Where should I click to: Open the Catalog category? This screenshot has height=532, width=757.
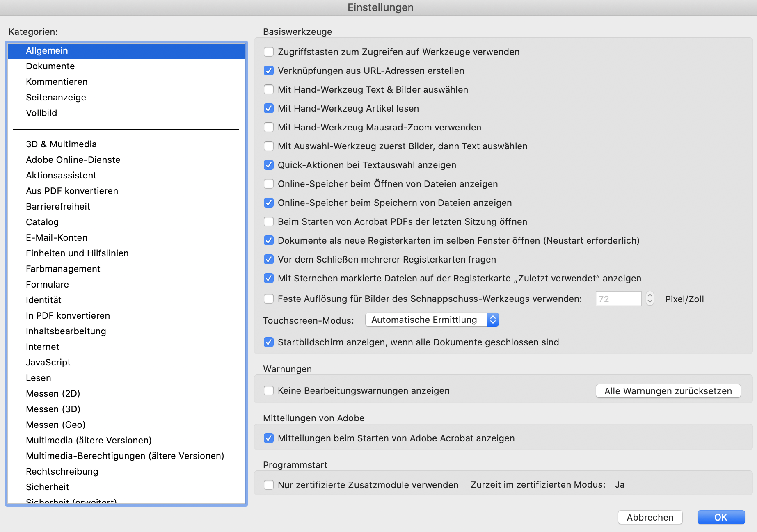click(126, 222)
